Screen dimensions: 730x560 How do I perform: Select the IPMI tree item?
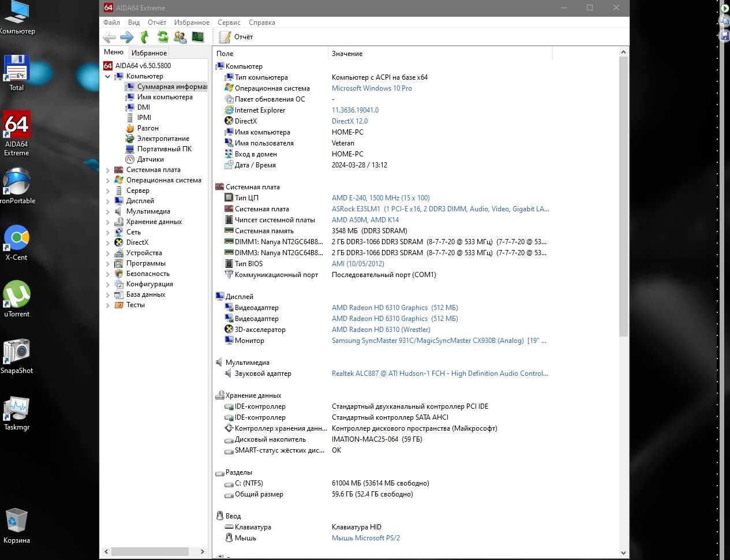[144, 118]
